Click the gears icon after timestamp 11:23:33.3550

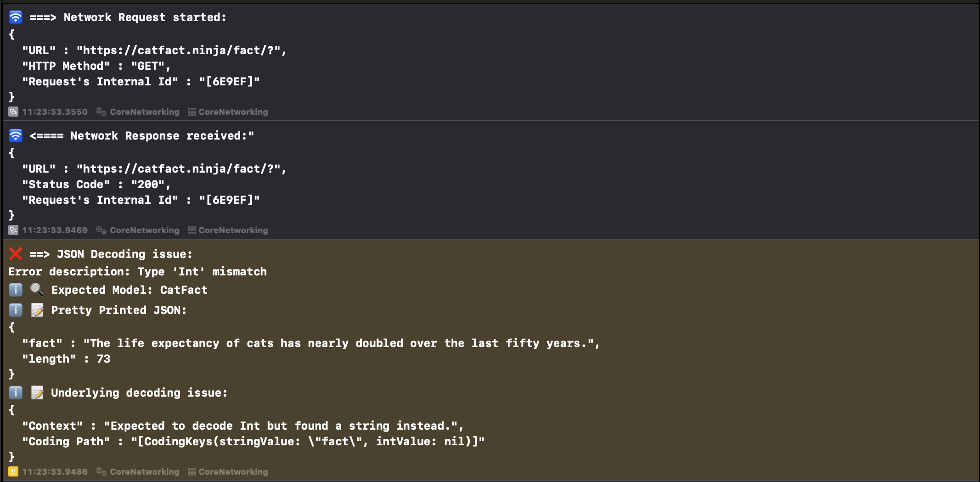(101, 112)
